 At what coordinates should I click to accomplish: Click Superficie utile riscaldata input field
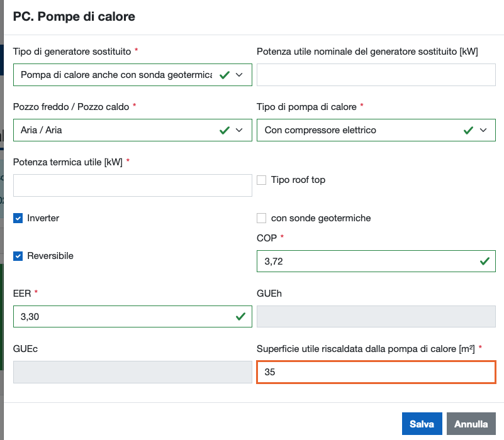point(376,372)
